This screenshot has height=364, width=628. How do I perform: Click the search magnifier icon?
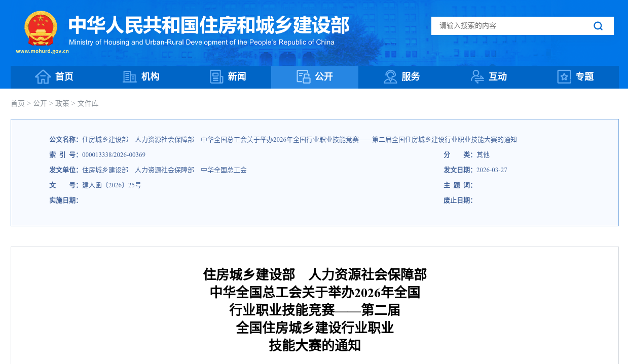(598, 26)
